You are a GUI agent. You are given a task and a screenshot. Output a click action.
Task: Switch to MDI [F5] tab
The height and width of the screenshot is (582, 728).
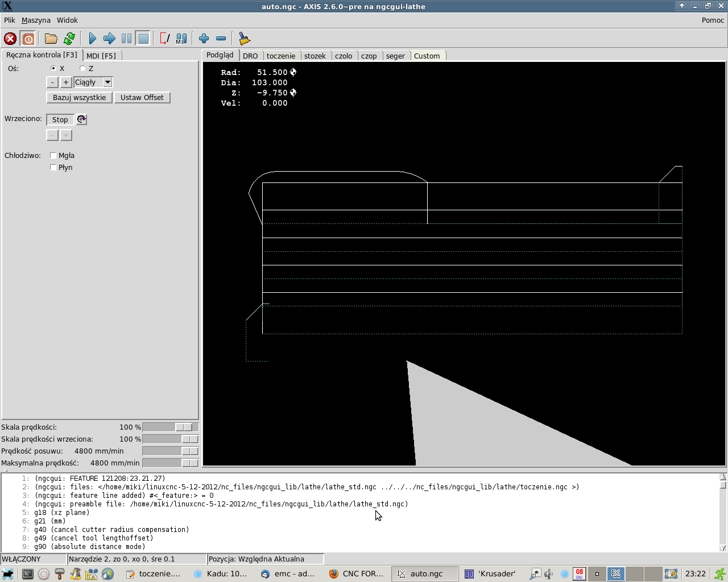101,56
